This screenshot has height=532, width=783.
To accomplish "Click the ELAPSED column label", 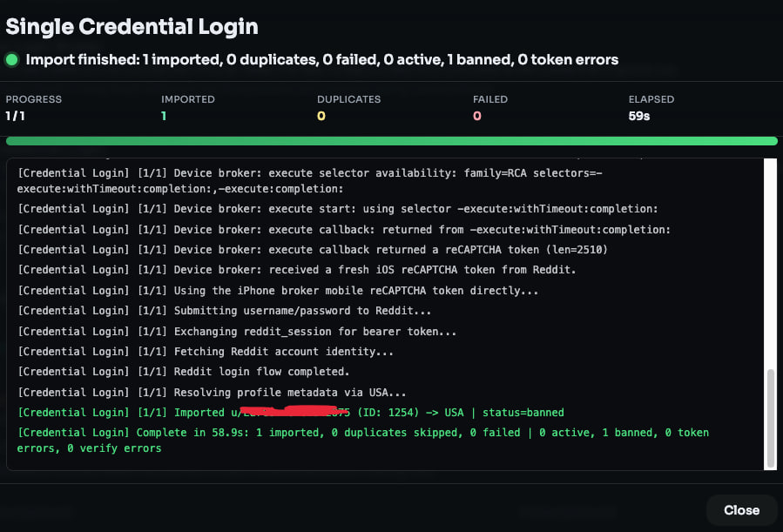I will 651,99.
